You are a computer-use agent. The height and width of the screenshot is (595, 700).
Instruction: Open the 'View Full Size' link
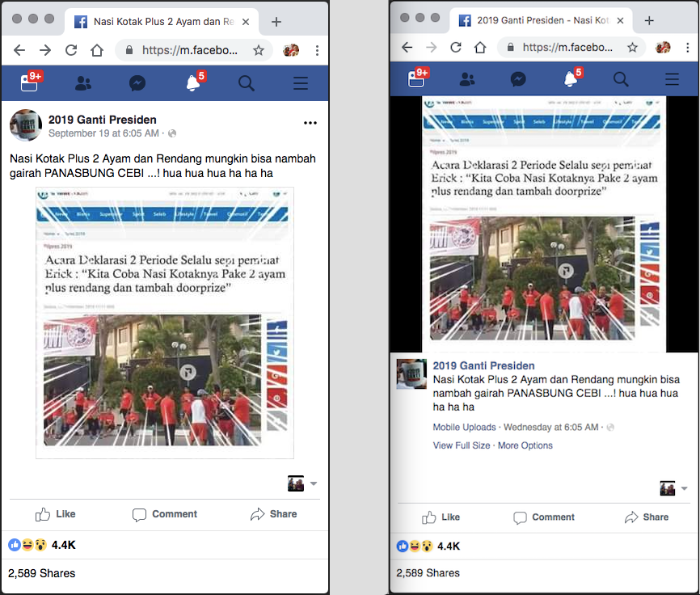coord(462,445)
